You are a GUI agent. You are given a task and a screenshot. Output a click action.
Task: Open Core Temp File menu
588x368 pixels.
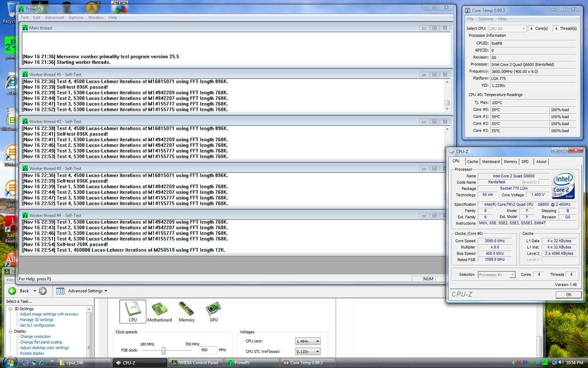[x=470, y=19]
